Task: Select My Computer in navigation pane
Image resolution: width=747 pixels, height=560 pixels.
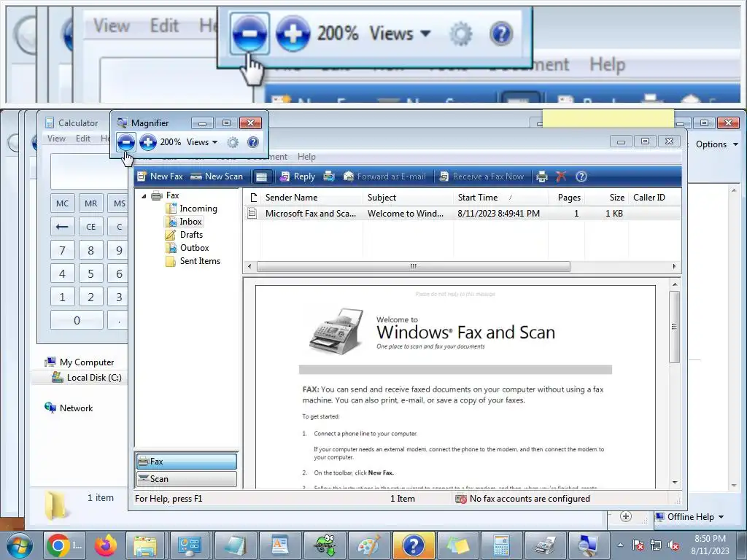Action: click(x=80, y=362)
